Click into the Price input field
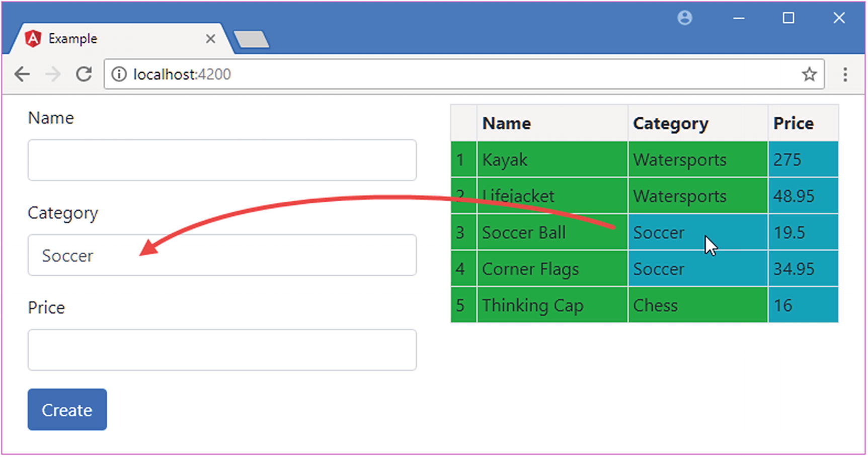 222,350
